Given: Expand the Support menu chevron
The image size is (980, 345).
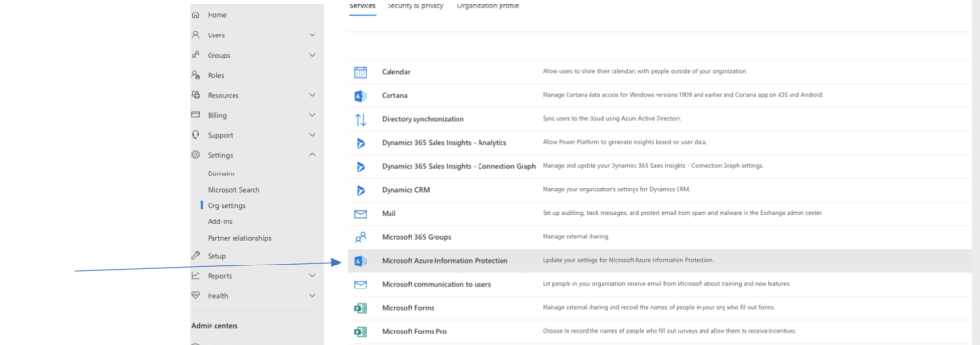Looking at the screenshot, I should tap(313, 135).
